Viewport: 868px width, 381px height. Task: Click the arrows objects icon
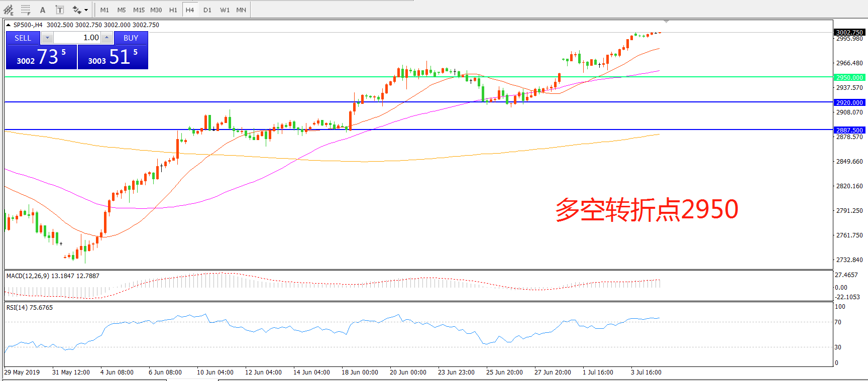click(76, 10)
